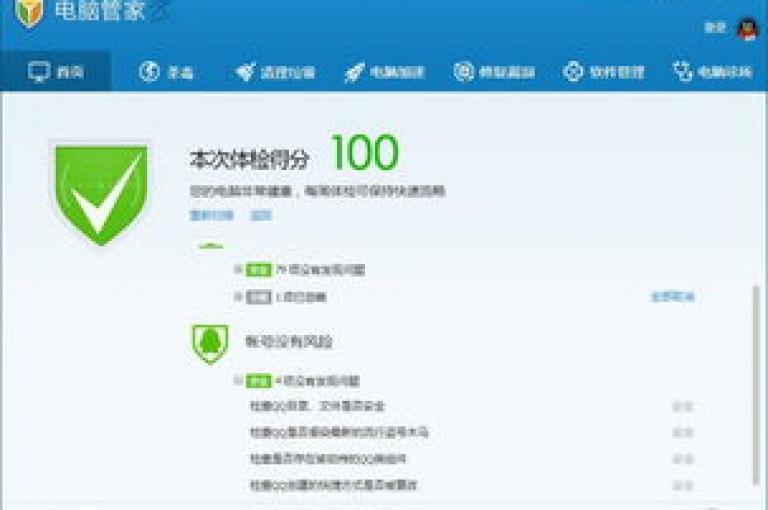Switch to the 软件管理 tab
Image resolution: width=768 pixels, height=510 pixels.
[x=603, y=72]
